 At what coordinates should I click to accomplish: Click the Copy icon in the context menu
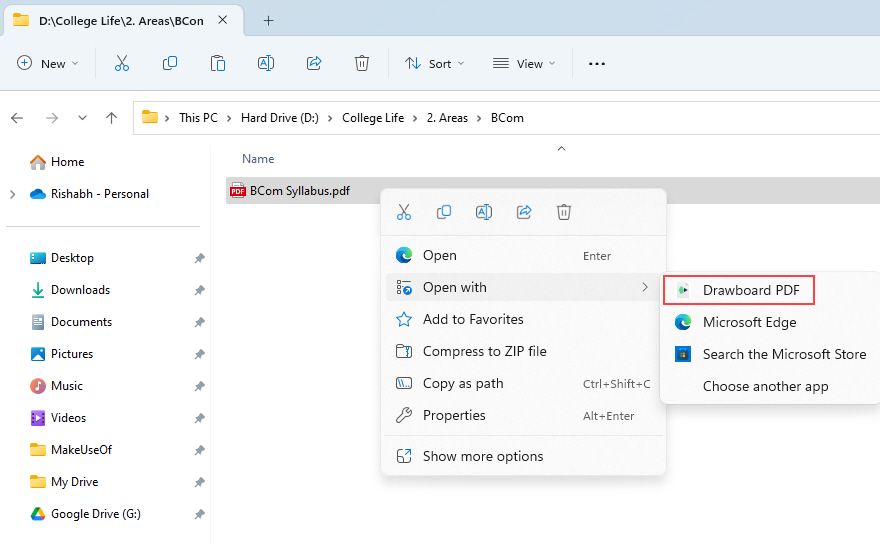point(444,212)
